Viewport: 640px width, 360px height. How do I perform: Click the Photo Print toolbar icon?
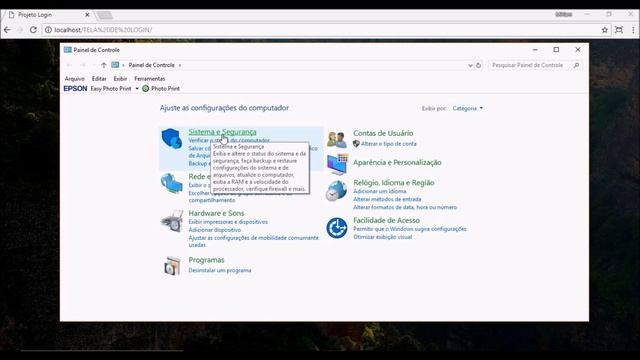145,89
